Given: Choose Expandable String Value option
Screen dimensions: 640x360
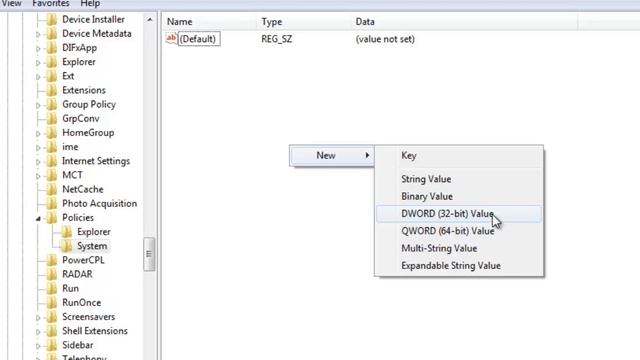Looking at the screenshot, I should click(x=459, y=266).
